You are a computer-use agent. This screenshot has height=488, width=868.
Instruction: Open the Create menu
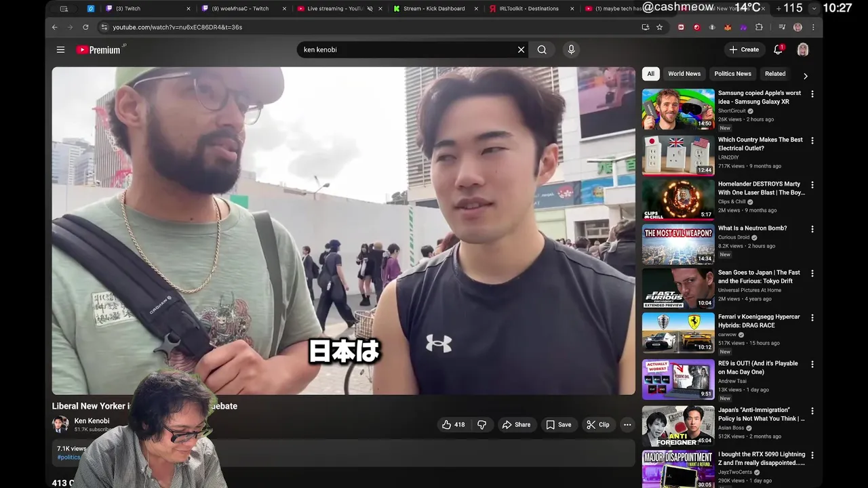[x=744, y=49]
